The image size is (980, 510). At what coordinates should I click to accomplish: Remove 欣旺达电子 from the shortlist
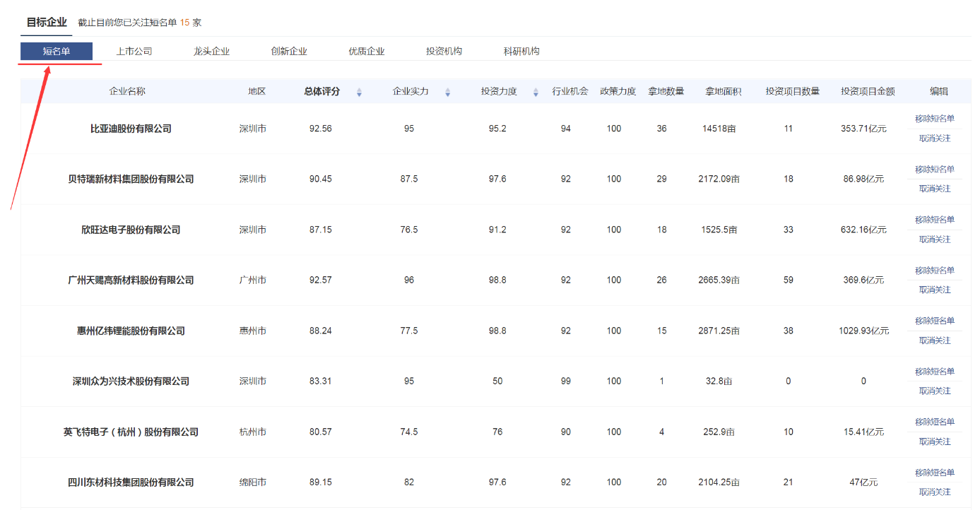coord(934,220)
